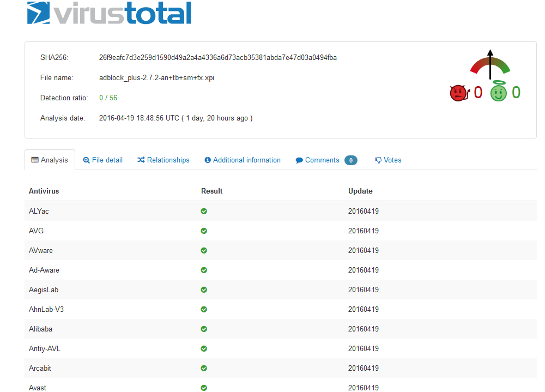Open the File detail tab
The width and height of the screenshot is (545, 392).
coord(103,160)
